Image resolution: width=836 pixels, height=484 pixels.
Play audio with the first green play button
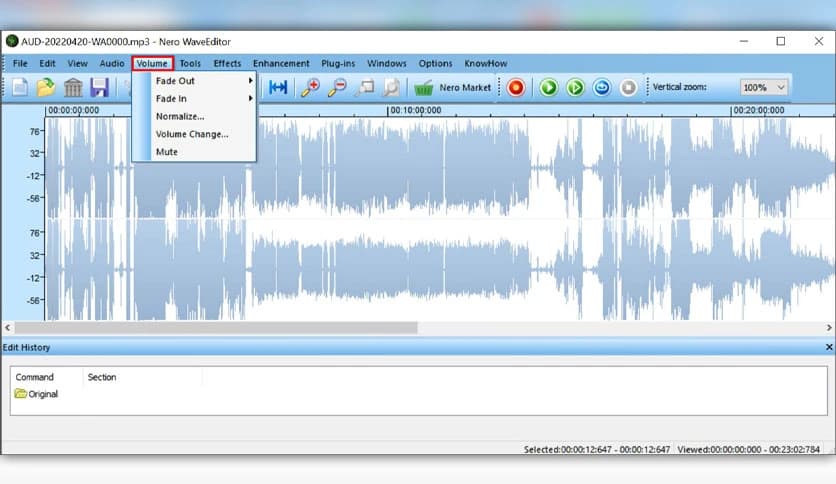point(549,87)
